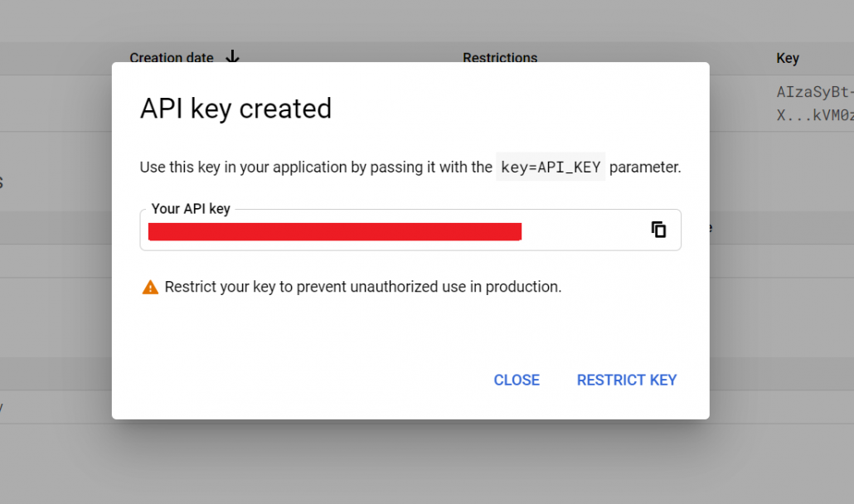Click the Your API key field label

[191, 209]
